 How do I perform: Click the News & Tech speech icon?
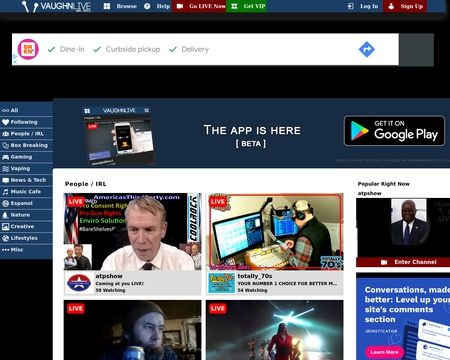[5, 180]
